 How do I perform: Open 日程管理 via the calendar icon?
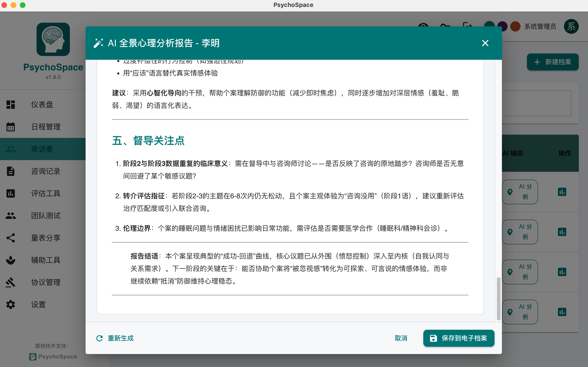[x=11, y=127]
